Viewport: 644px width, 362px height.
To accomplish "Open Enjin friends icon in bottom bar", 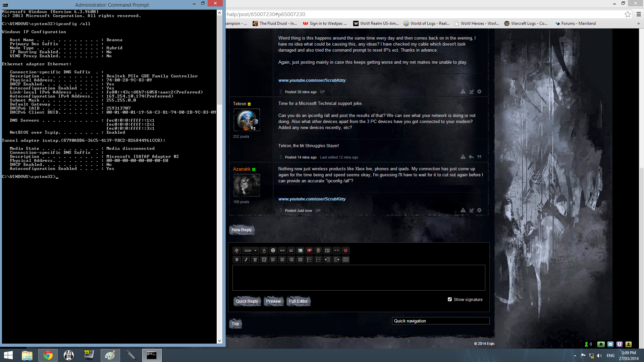I will [629, 344].
